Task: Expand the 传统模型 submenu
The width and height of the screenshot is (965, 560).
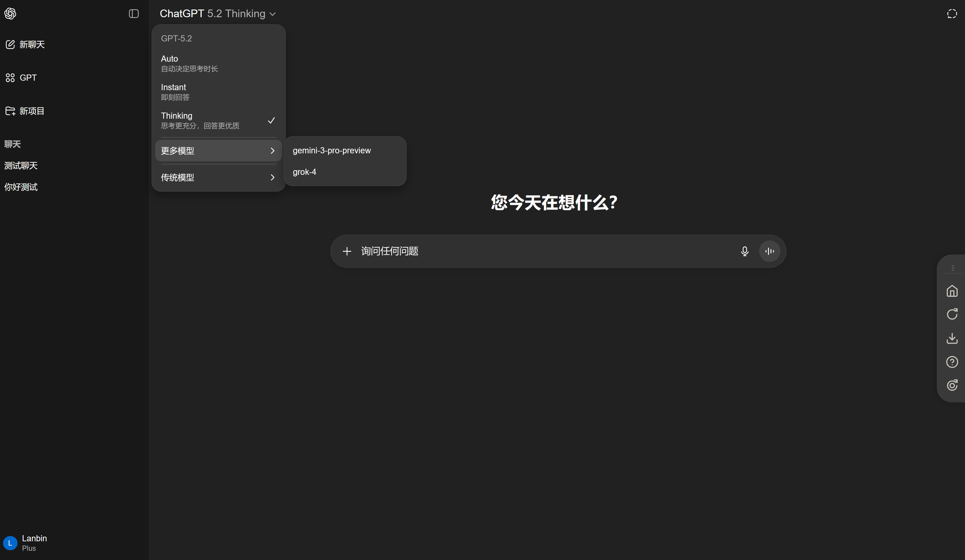Action: [x=218, y=177]
